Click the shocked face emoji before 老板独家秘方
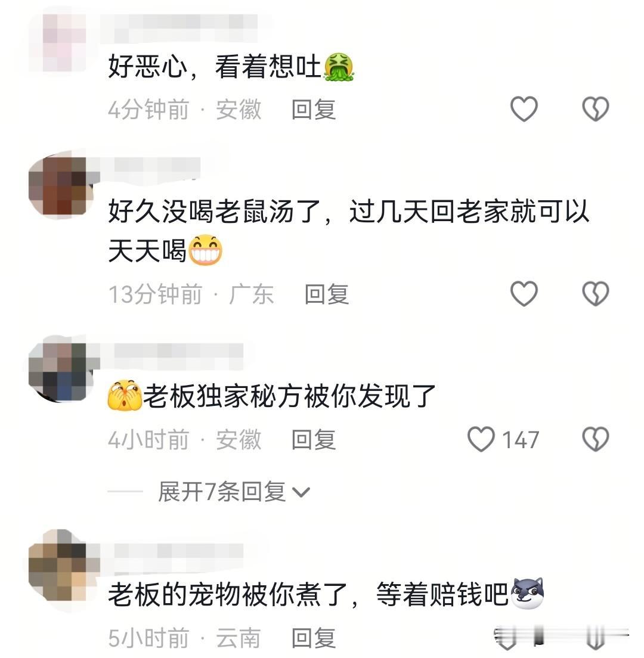Image resolution: width=644 pixels, height=658 pixels. pyautogui.click(x=125, y=395)
